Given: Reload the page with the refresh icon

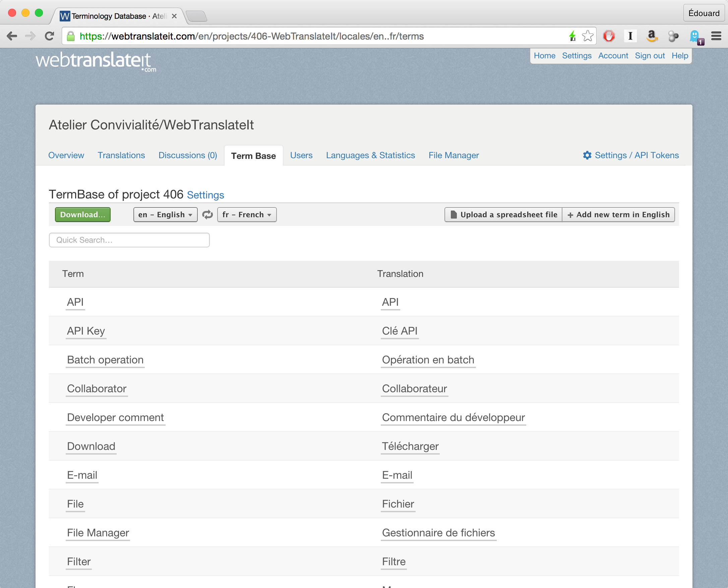Looking at the screenshot, I should click(x=50, y=36).
